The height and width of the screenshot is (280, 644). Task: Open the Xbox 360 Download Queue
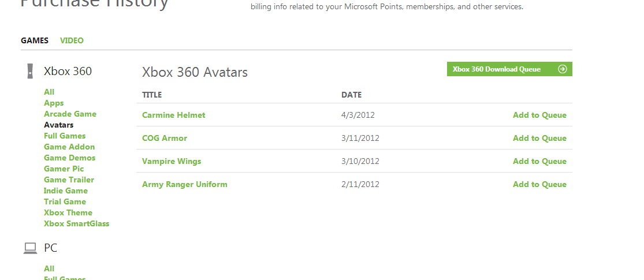click(x=497, y=69)
